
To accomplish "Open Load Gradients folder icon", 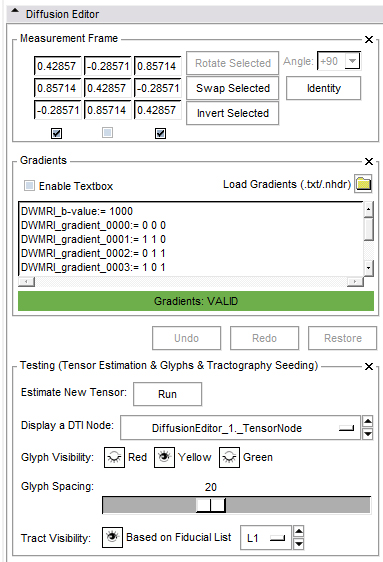I will tap(363, 184).
